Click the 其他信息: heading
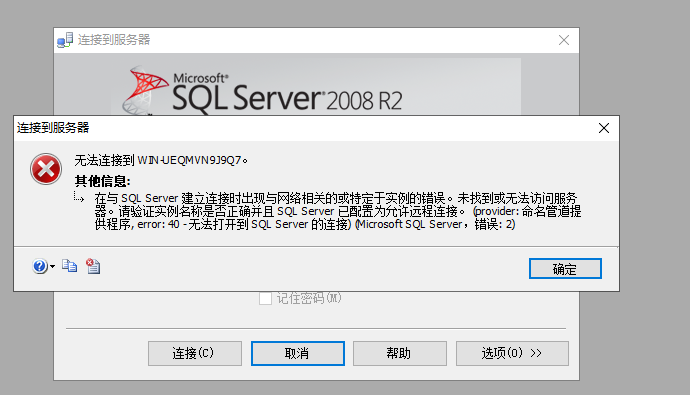690x395 pixels. [102, 181]
